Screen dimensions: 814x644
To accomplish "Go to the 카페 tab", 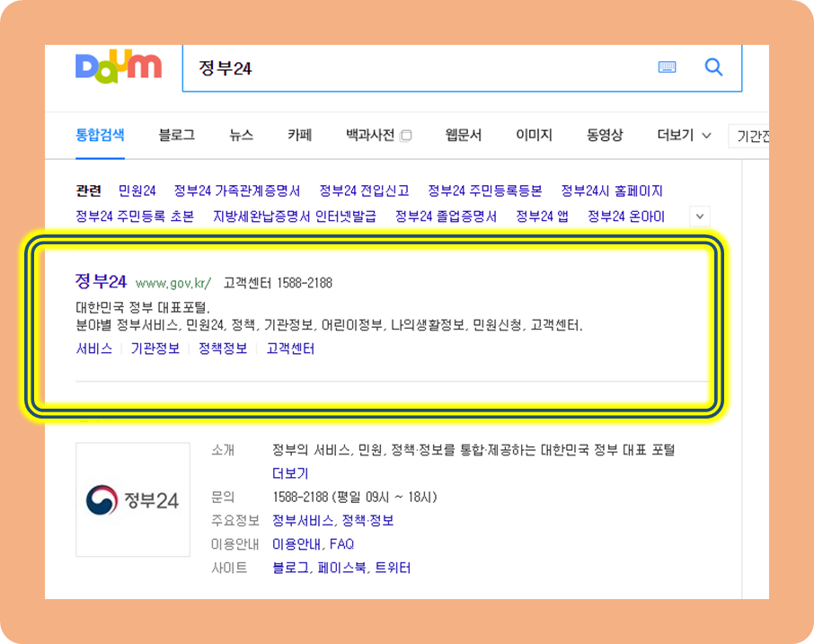I will 299,135.
